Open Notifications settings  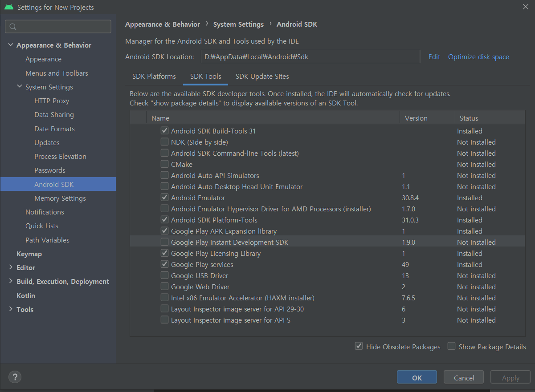[x=45, y=212]
